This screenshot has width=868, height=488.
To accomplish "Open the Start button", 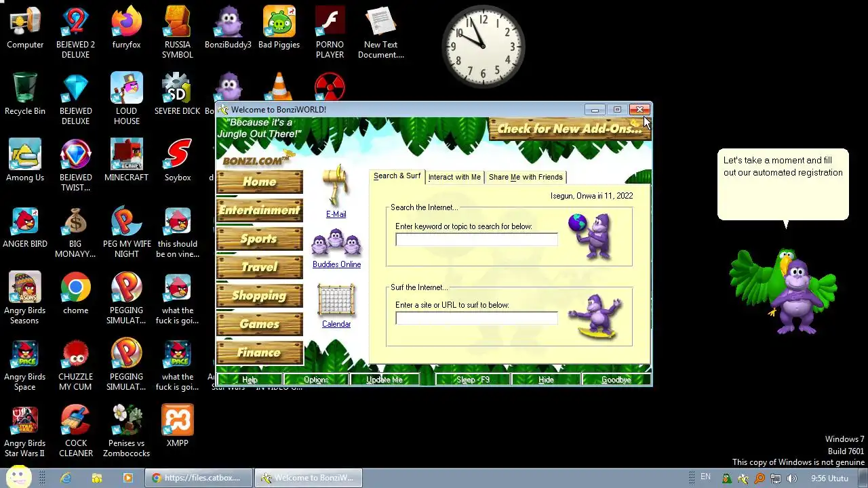I will 18,477.
